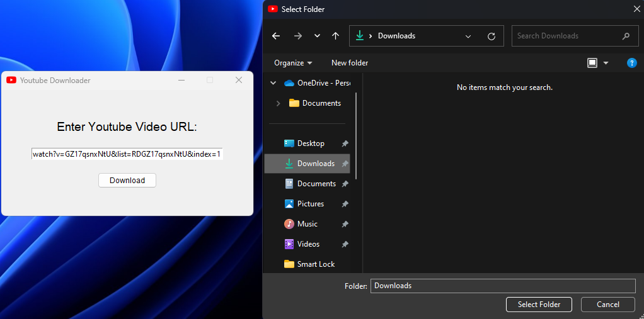Click Select Folder button
Image resolution: width=644 pixels, height=319 pixels.
tap(539, 305)
